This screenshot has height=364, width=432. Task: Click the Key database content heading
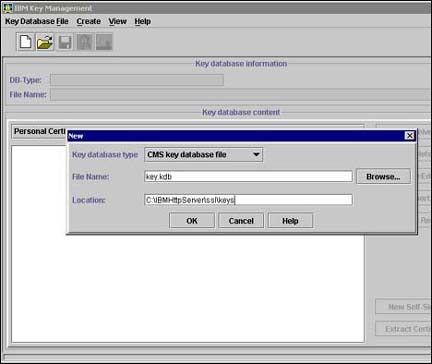click(241, 112)
